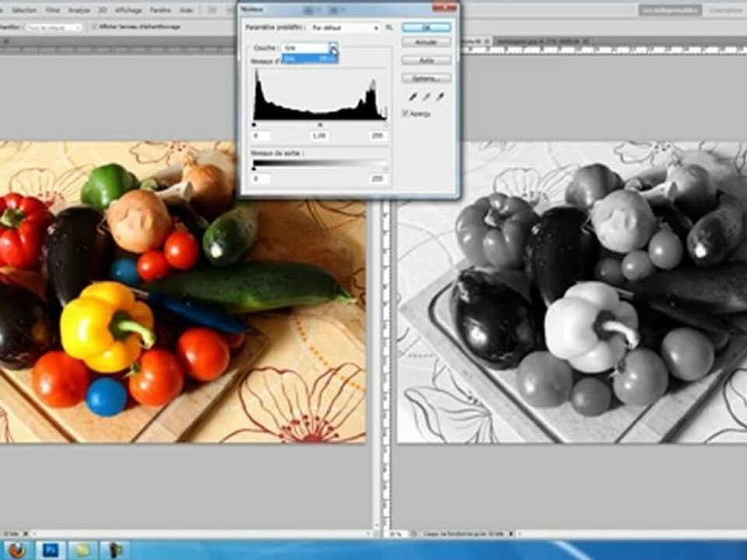
Task: Click the output shadow field showing 0
Action: point(261,179)
